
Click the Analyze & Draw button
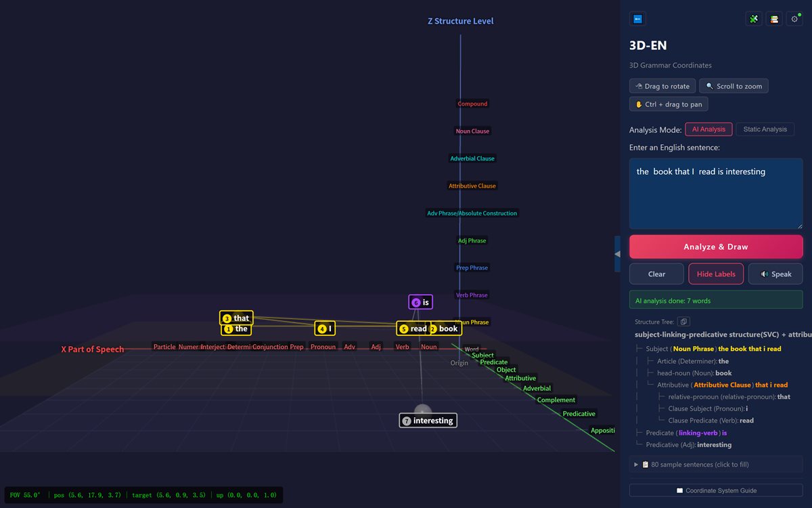(x=716, y=247)
